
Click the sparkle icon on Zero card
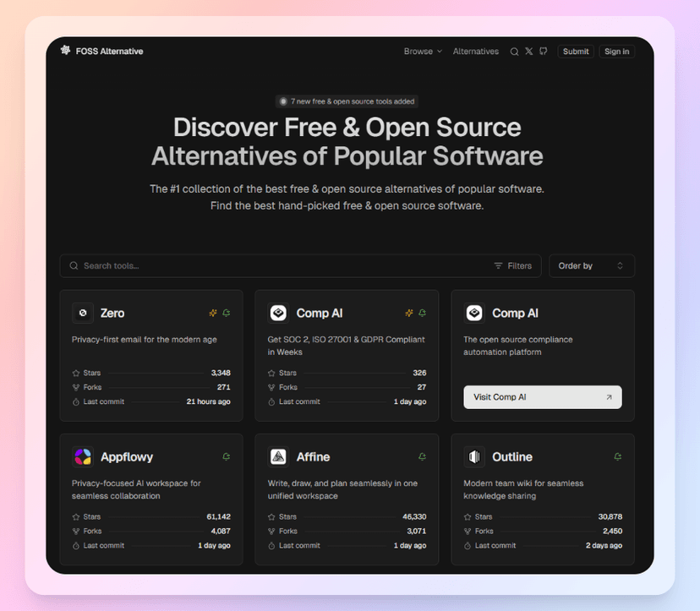click(x=213, y=313)
